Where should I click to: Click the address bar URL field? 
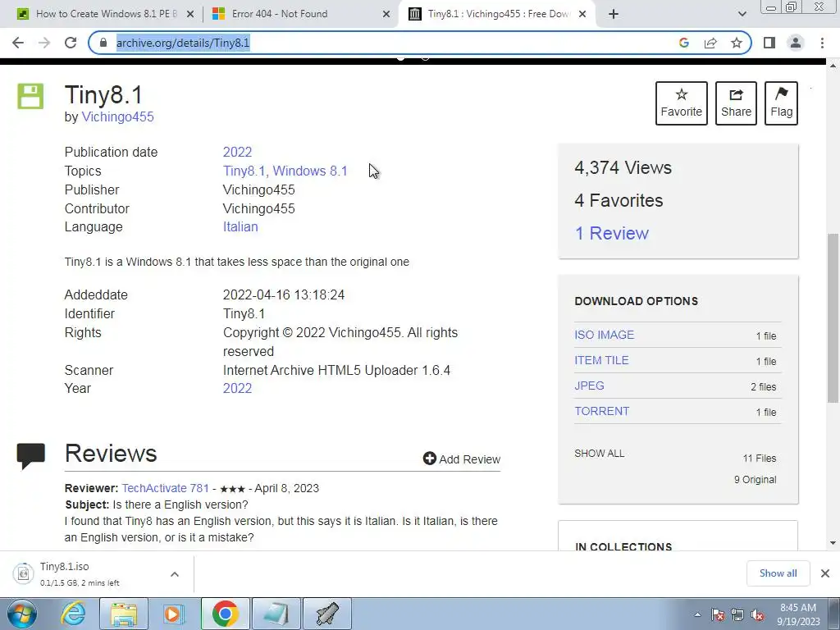click(x=391, y=43)
